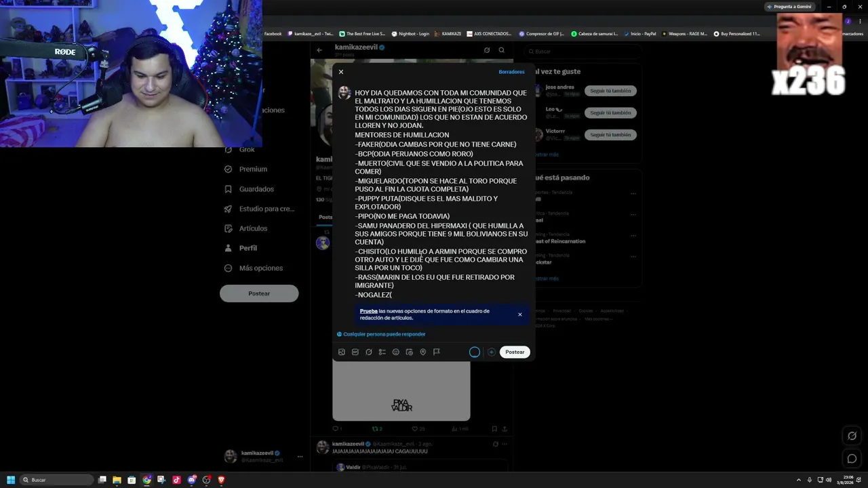Viewport: 868px width, 488px height.
Task: Add a poll to the post
Action: (x=382, y=352)
